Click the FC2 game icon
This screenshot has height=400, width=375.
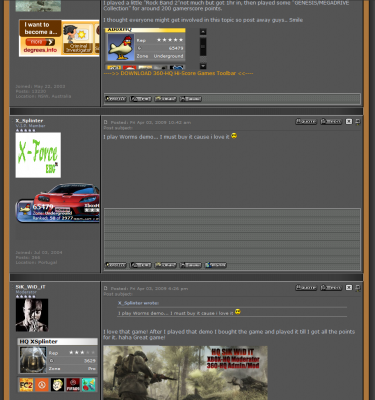point(26,385)
